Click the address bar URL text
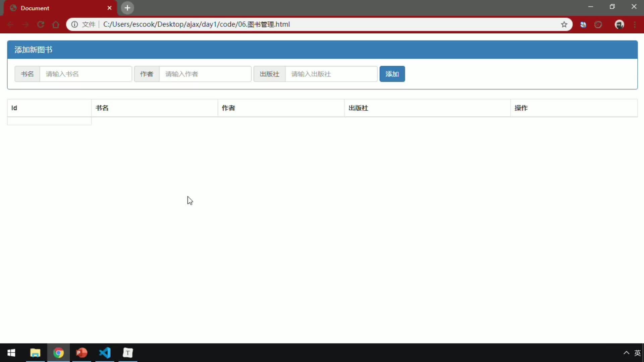Screen dimensions: 644x362 (197, 24)
